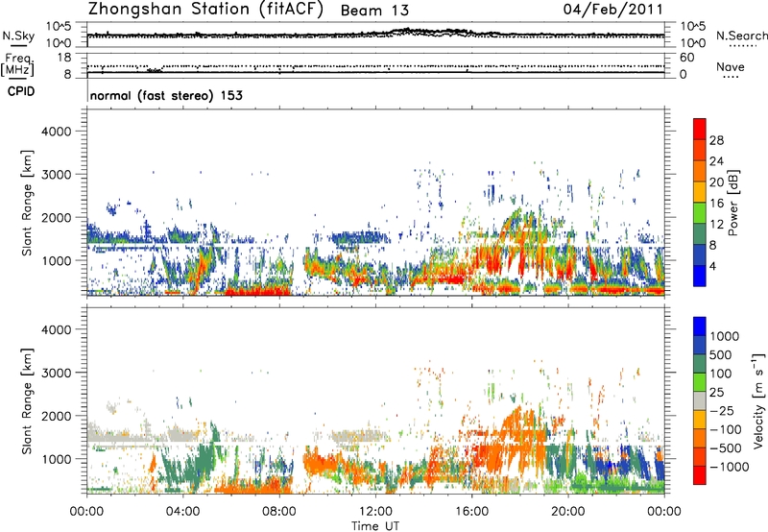Click the red top of power colorbar
This screenshot has height=532, width=768.
[x=700, y=129]
